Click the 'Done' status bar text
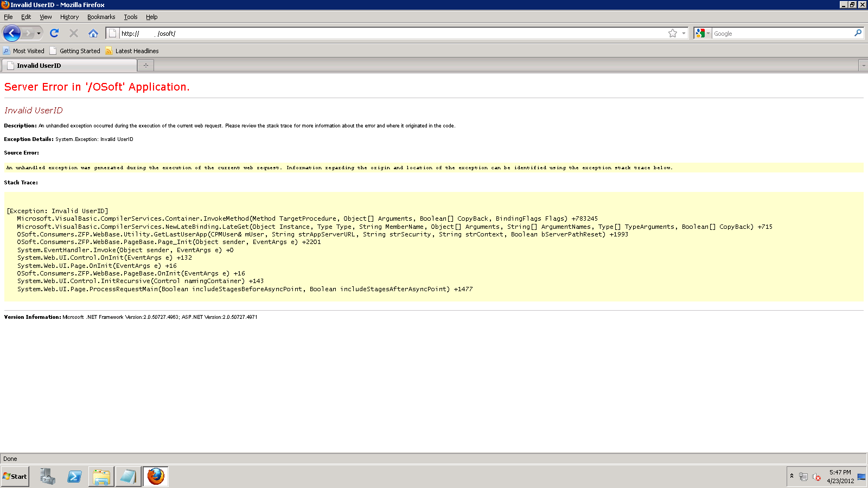 (x=10, y=459)
